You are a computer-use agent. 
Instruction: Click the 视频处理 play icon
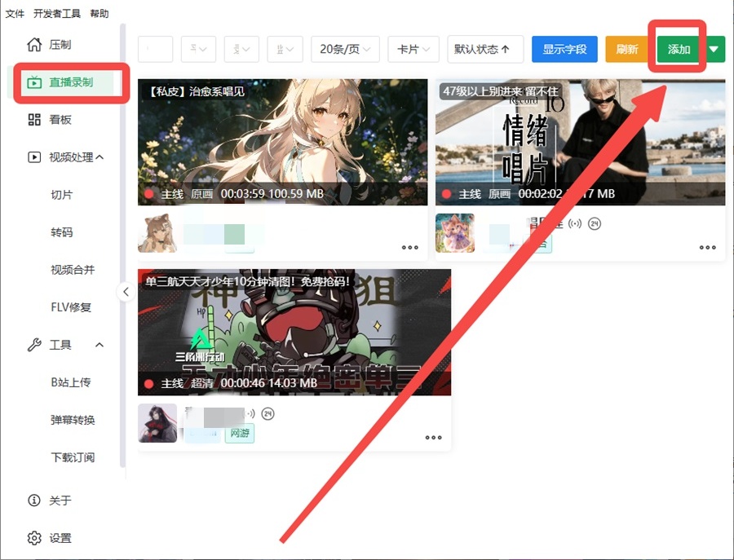click(34, 157)
